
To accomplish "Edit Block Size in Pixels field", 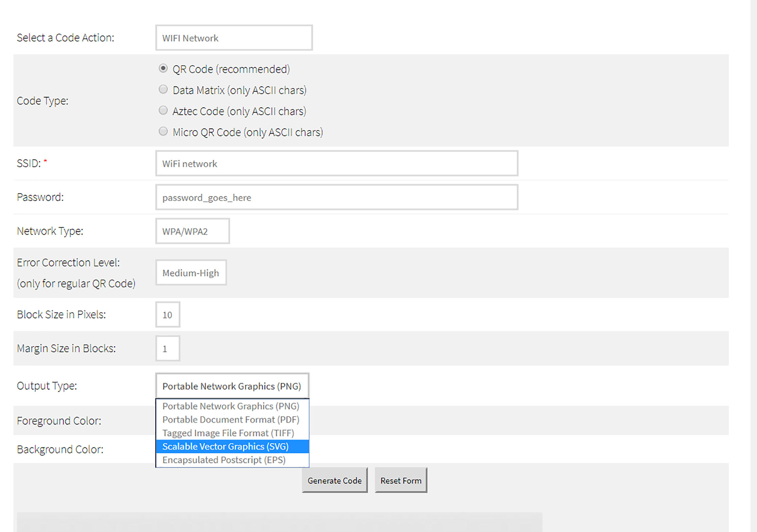I will (x=168, y=315).
